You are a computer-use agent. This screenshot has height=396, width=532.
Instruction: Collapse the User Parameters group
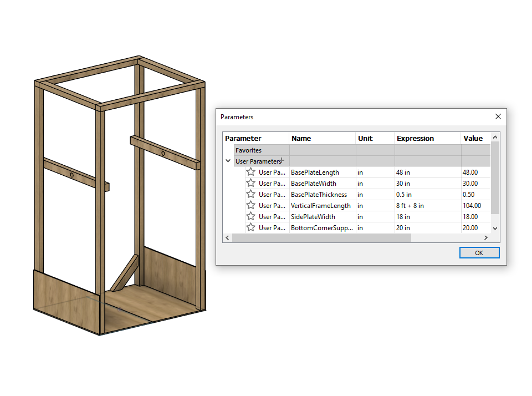[228, 161]
